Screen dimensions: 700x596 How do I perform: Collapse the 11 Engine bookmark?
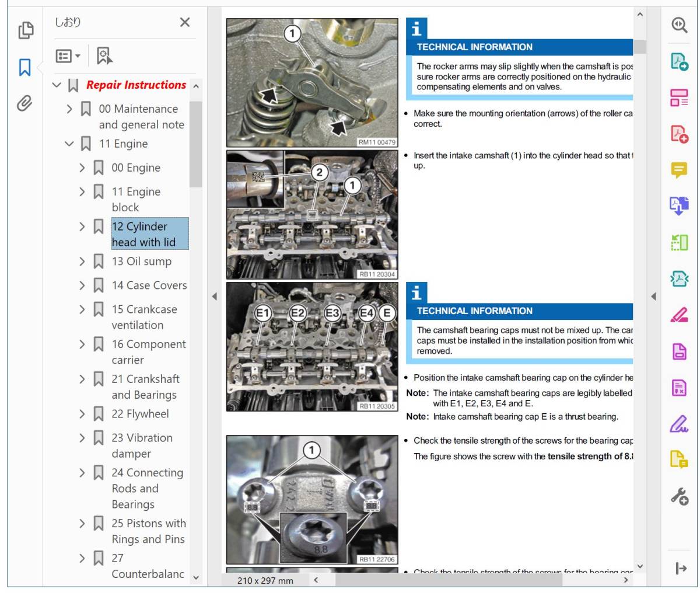[x=69, y=144]
